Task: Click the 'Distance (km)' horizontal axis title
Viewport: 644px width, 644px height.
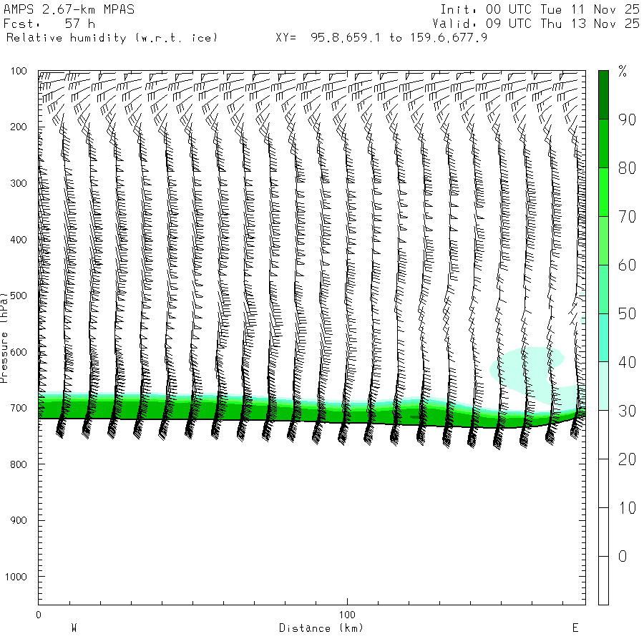Action: click(x=321, y=628)
